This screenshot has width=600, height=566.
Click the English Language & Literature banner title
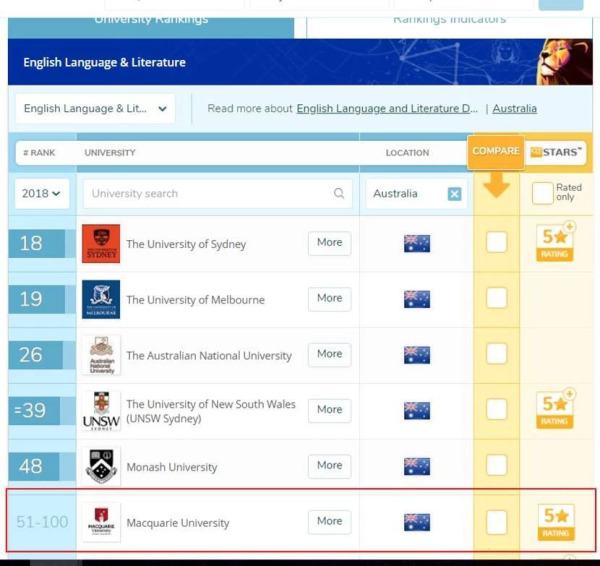[x=104, y=62]
